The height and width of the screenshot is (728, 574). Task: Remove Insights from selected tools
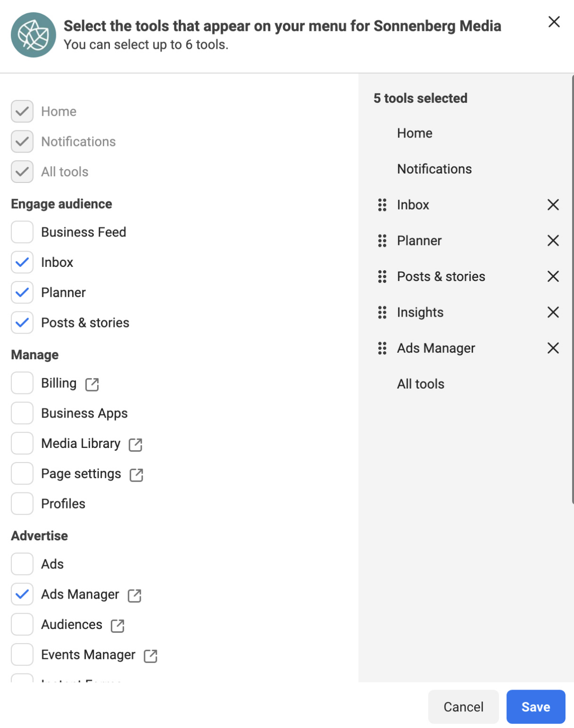click(553, 312)
